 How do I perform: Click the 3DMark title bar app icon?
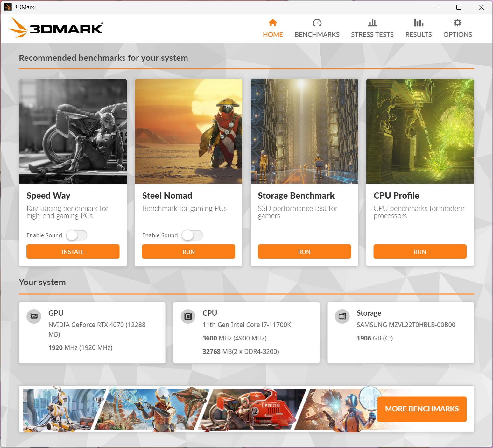tap(8, 7)
